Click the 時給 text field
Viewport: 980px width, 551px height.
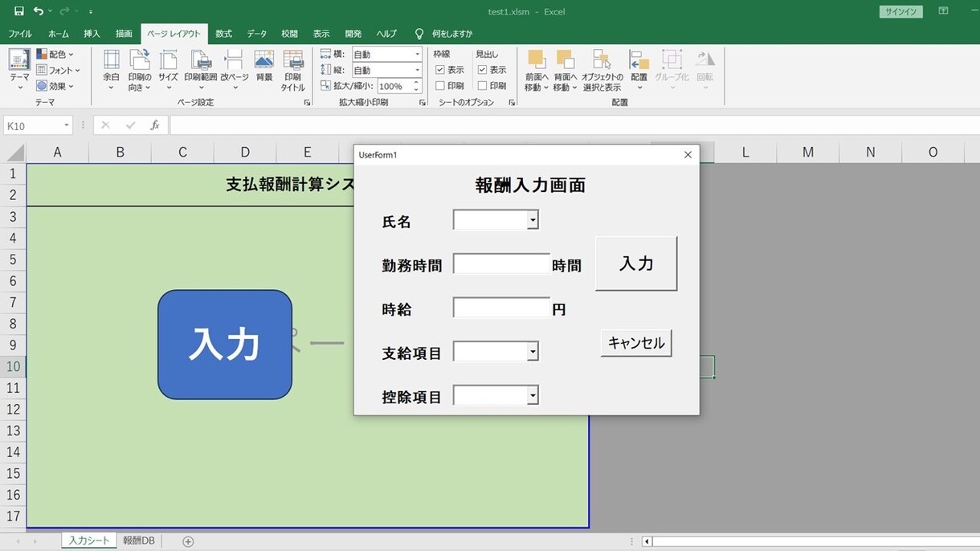pyautogui.click(x=501, y=308)
